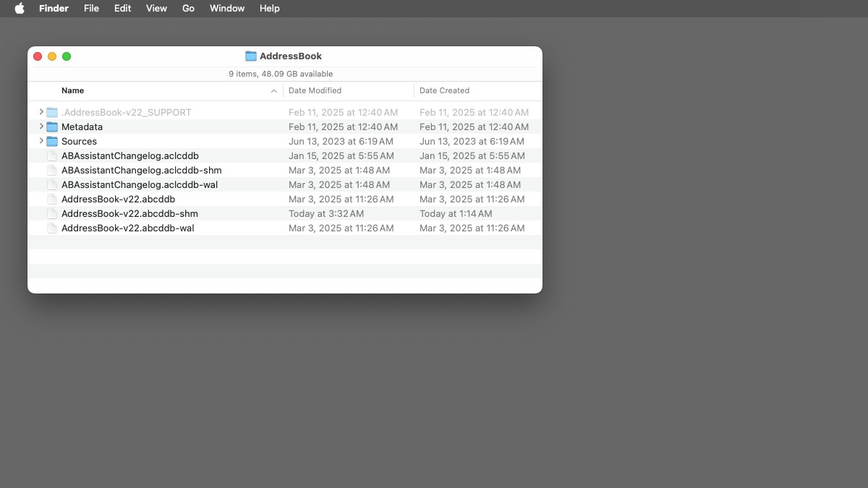Click the ABAssistantChangelog.aclcddb file name
The width and height of the screenshot is (868, 488).
point(130,155)
